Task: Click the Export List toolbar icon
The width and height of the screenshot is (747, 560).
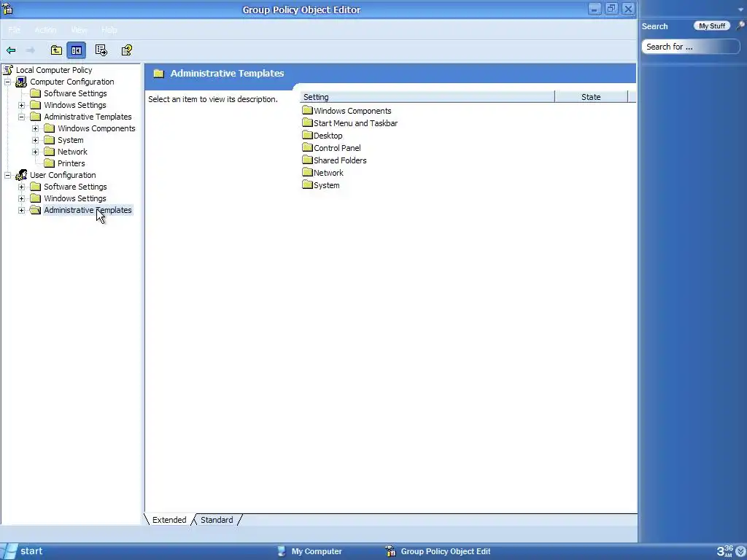Action: pos(101,50)
